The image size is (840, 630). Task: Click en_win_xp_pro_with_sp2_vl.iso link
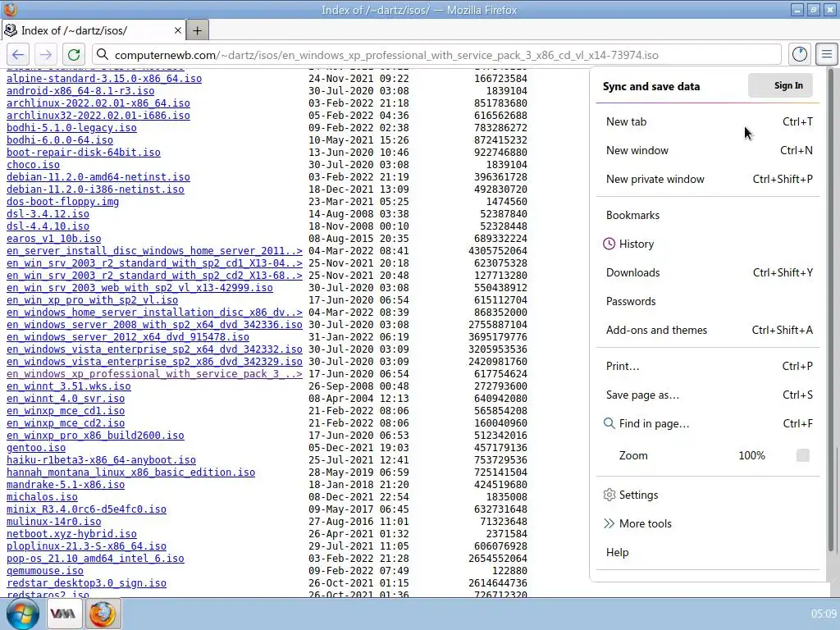pyautogui.click(x=92, y=300)
